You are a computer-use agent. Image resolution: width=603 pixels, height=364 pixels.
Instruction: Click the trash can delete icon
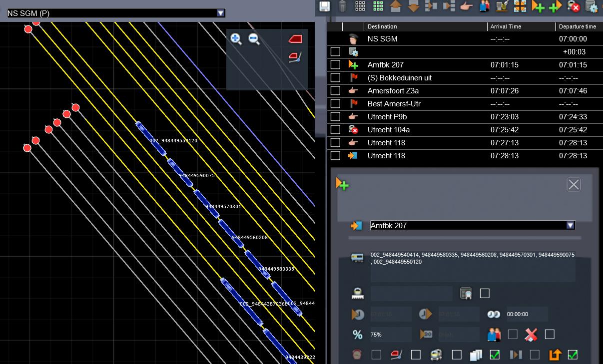point(342,6)
